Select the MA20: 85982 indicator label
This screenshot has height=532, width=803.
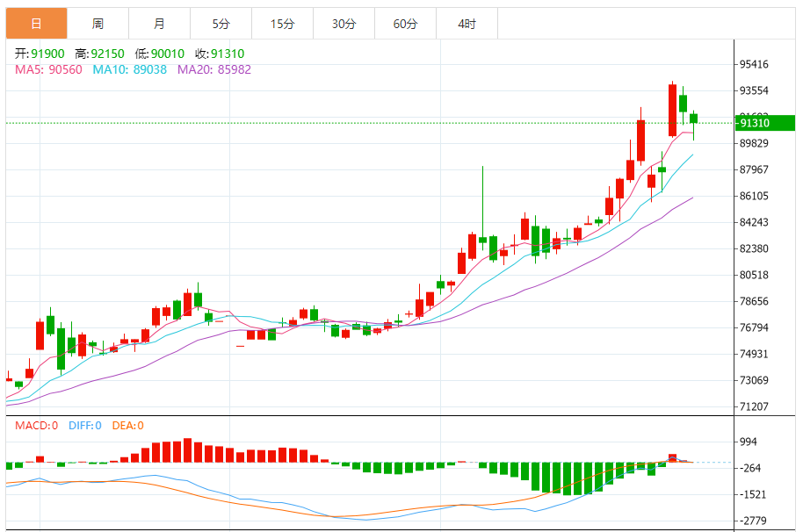pos(213,69)
